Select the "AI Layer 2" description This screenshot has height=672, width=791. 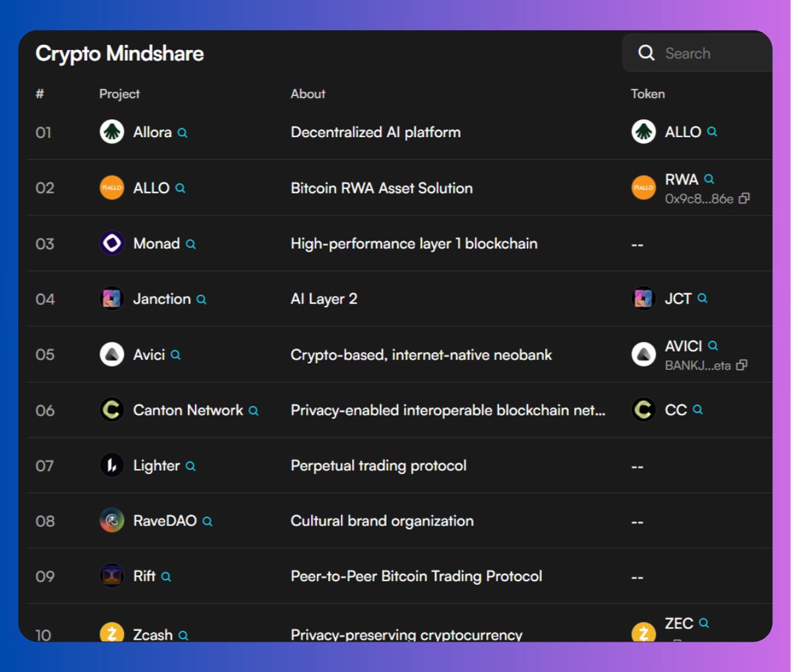pyautogui.click(x=324, y=299)
